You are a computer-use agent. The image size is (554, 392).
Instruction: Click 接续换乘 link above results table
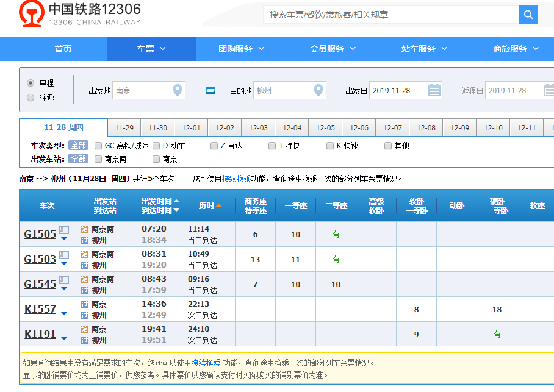point(236,179)
